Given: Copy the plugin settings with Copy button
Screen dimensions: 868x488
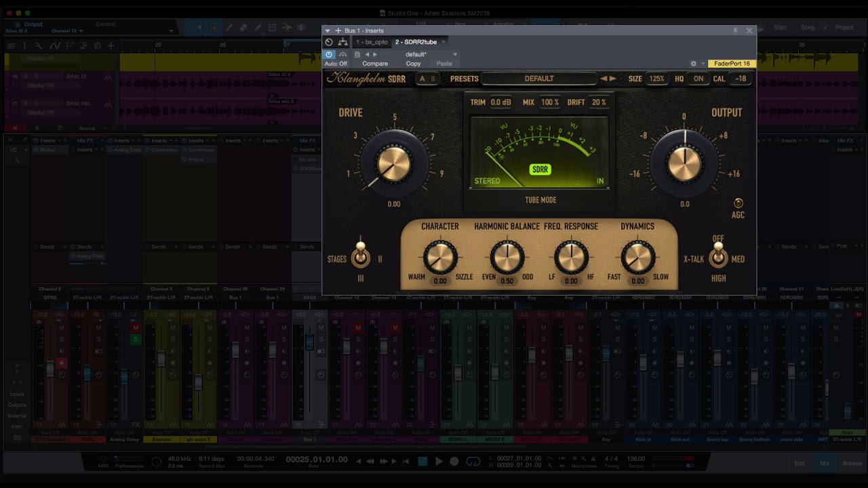Looking at the screenshot, I should click(413, 64).
